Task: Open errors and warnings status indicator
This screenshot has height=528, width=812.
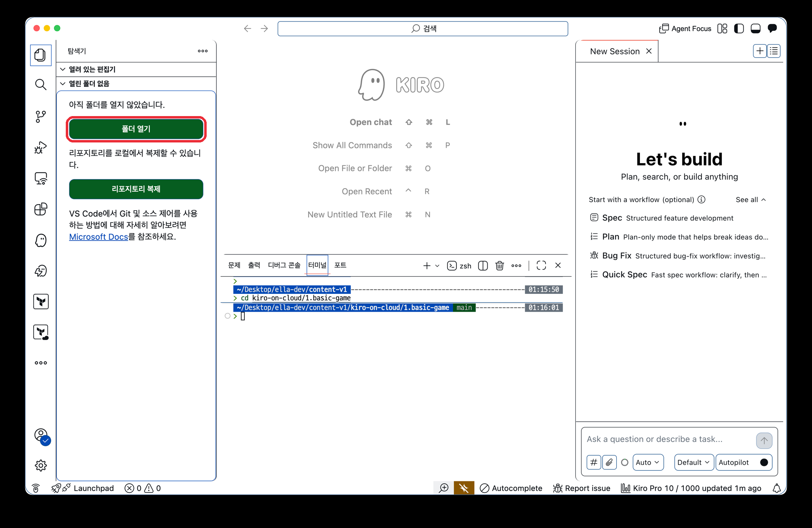Action: [143, 488]
